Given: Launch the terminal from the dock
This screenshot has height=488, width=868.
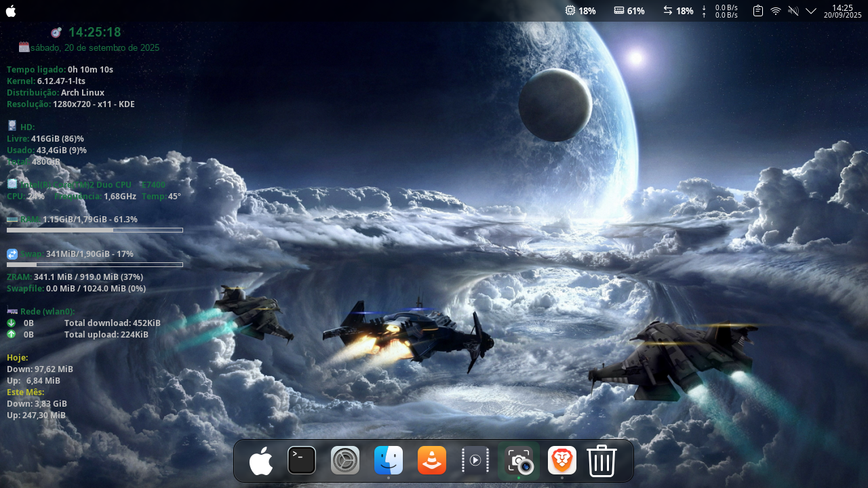Looking at the screenshot, I should 302,460.
